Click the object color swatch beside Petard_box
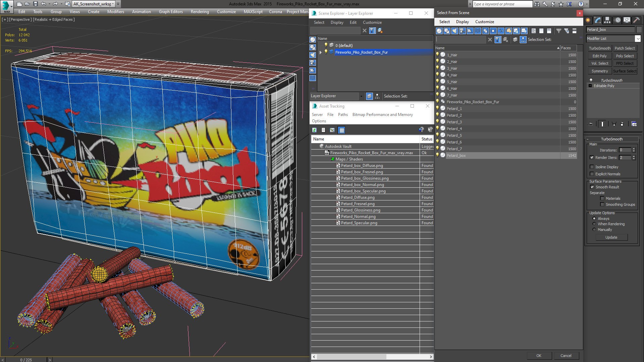This screenshot has width=644, height=362. coord(639,29)
